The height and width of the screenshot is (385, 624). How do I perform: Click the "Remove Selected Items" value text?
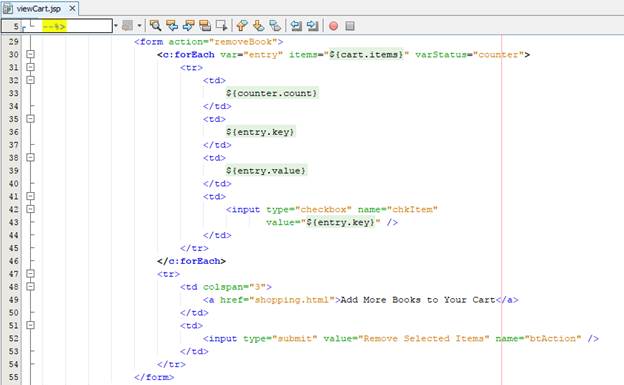pyautogui.click(x=423, y=338)
